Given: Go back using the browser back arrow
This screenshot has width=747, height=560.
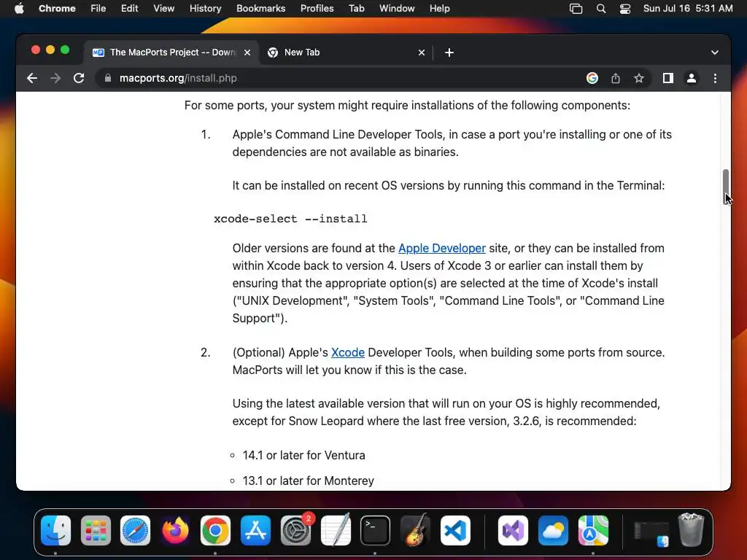Looking at the screenshot, I should pos(32,78).
